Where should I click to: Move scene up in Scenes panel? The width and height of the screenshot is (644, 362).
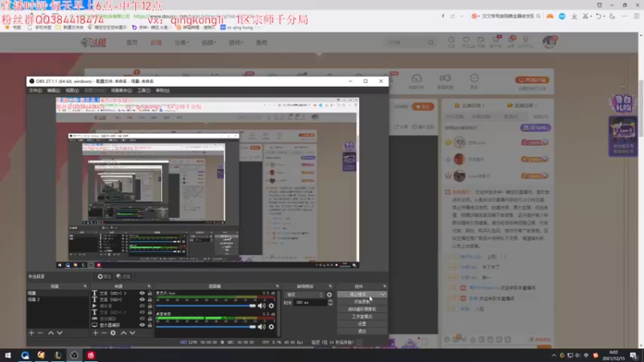pos(51,333)
